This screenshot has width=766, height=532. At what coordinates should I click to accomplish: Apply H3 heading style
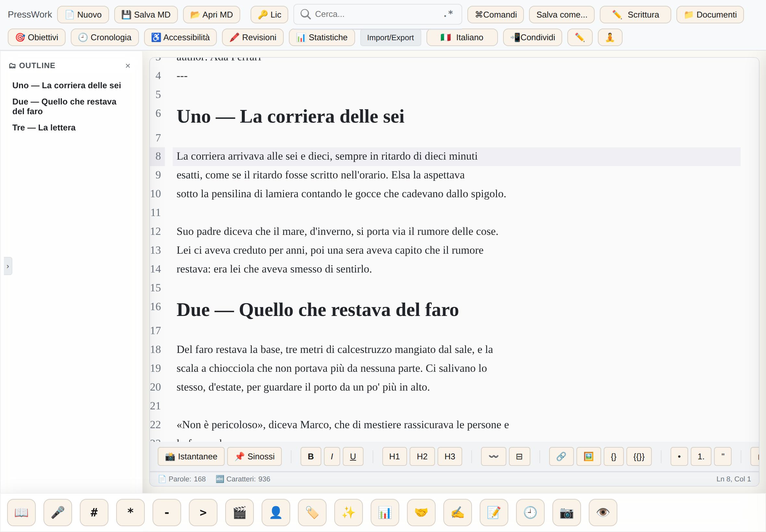pyautogui.click(x=450, y=456)
